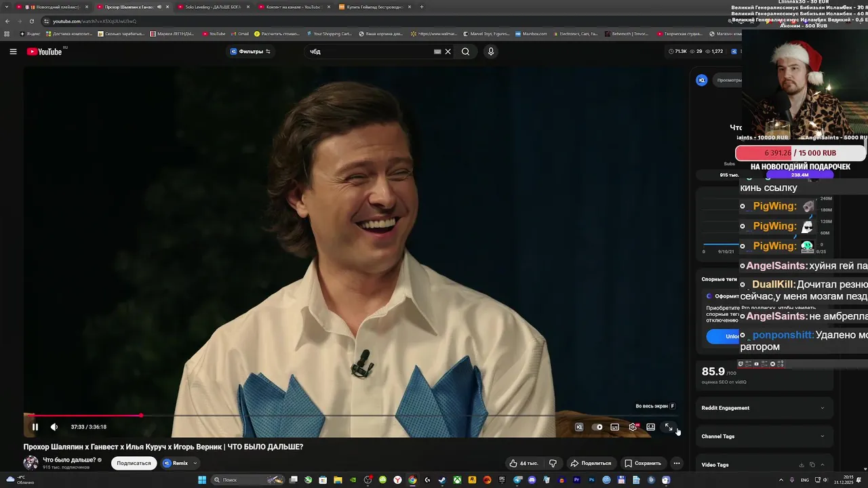Image resolution: width=868 pixels, height=488 pixels.
Task: Like the video with thumbs up
Action: pyautogui.click(x=524, y=464)
